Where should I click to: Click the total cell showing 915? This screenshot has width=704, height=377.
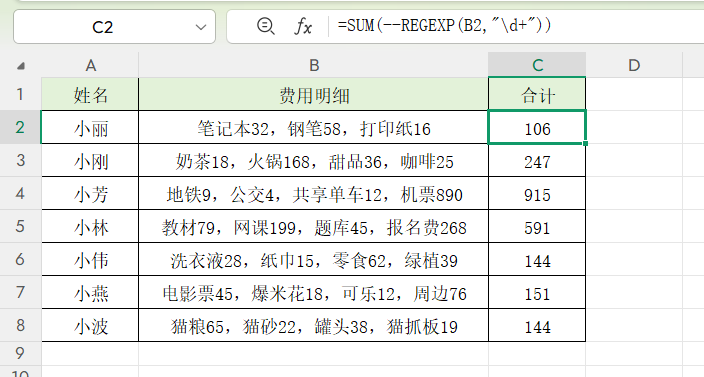pos(537,193)
